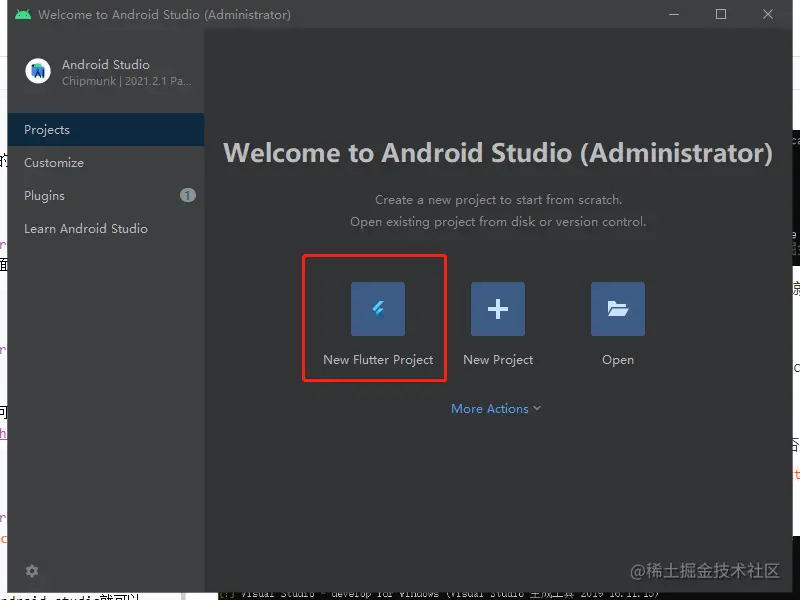Click the Chipmunk version text

click(127, 81)
